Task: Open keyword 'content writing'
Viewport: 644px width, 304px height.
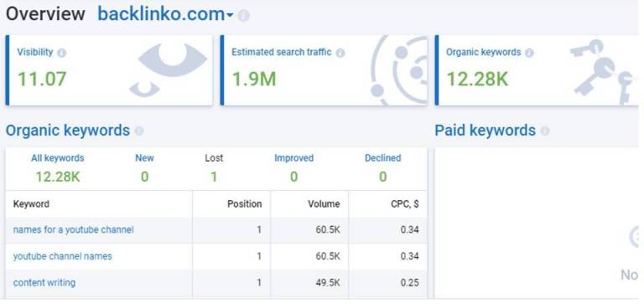Action: [x=44, y=283]
